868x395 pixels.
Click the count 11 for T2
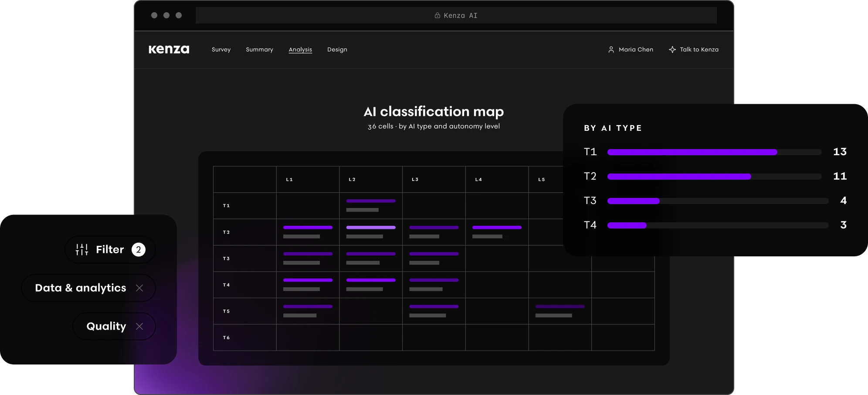pos(840,176)
